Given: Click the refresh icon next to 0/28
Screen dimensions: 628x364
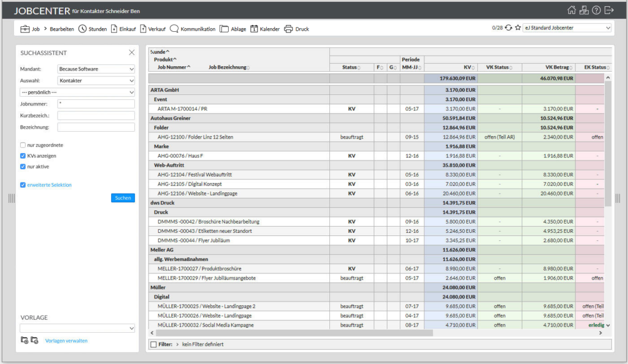Looking at the screenshot, I should pos(508,28).
